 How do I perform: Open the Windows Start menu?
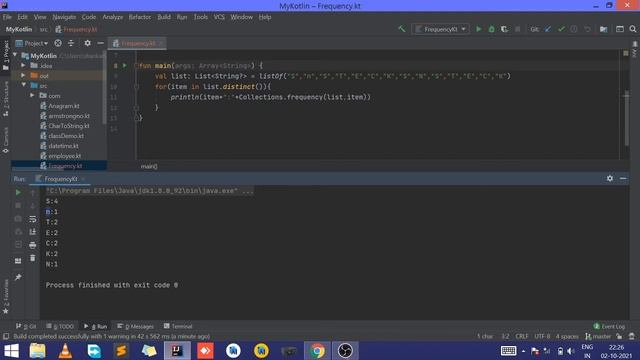click(x=11, y=351)
